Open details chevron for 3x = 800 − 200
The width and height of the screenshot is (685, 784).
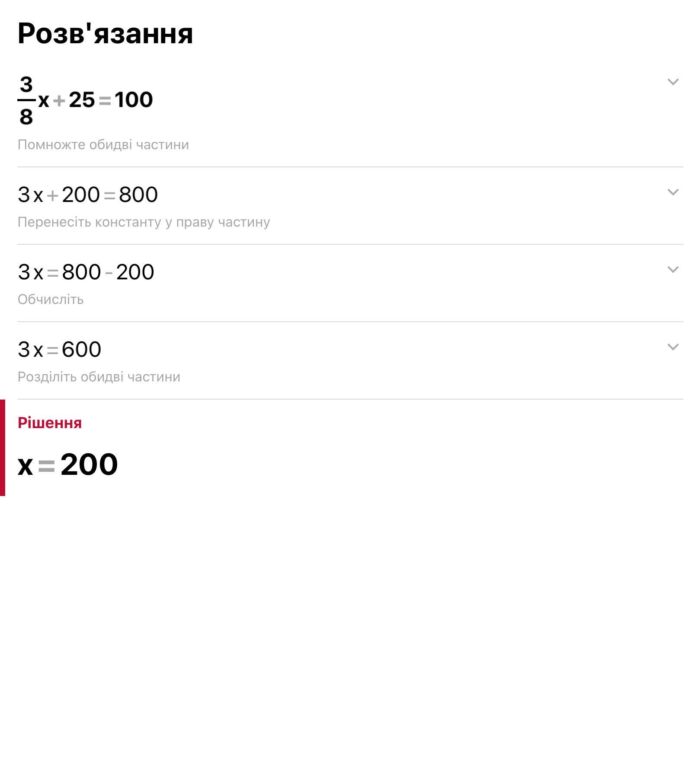pos(672,269)
